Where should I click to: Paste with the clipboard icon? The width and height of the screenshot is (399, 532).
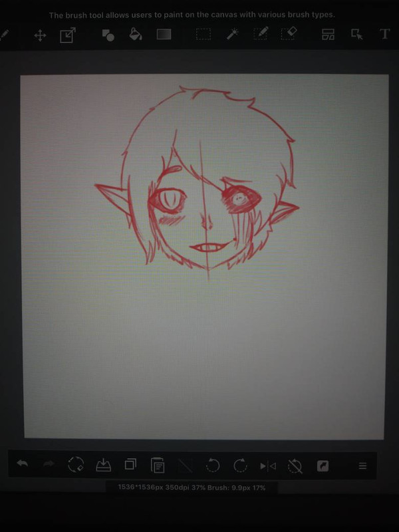tap(158, 465)
